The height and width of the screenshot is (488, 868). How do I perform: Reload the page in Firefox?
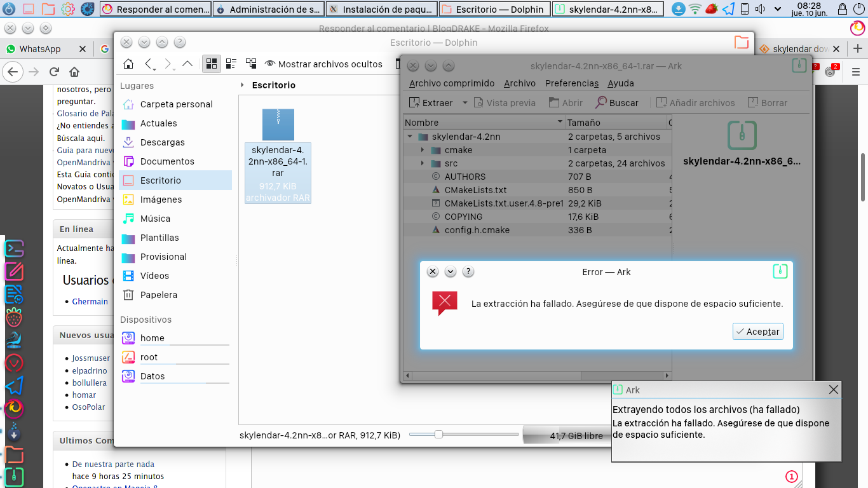(x=54, y=72)
